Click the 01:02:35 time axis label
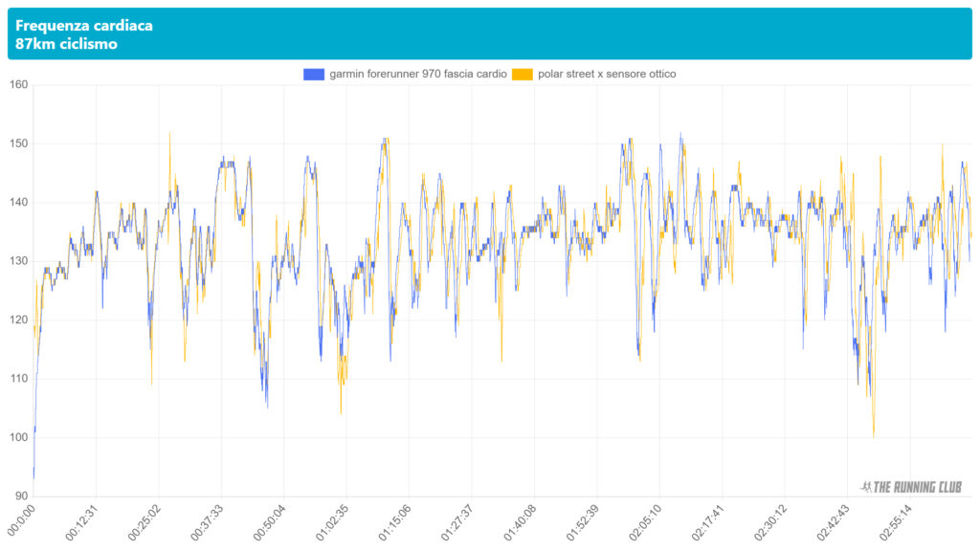Viewport: 980px width, 551px height. (332, 522)
